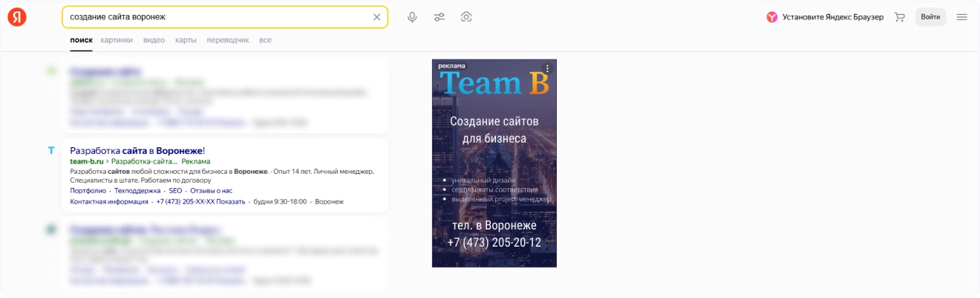Click the Войти login button

pyautogui.click(x=930, y=17)
